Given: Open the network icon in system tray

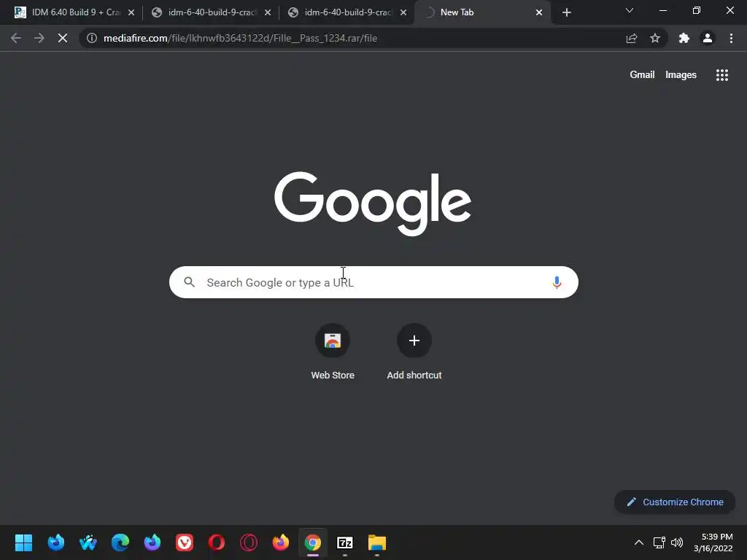Looking at the screenshot, I should (659, 542).
